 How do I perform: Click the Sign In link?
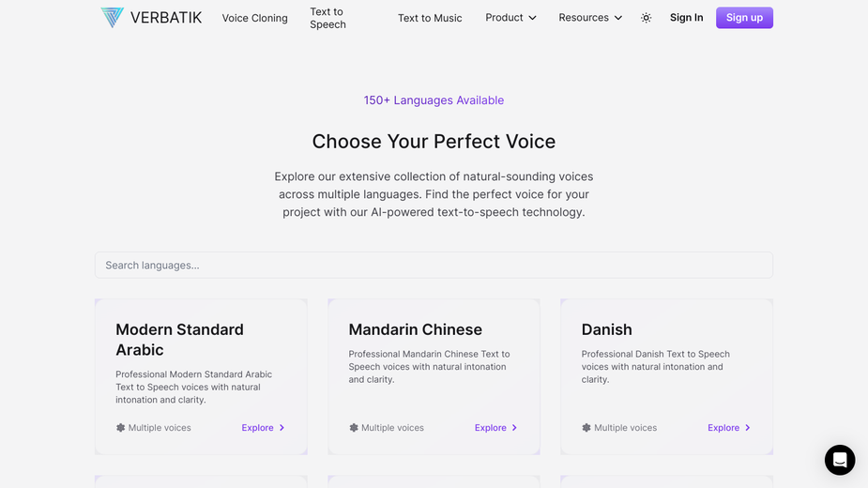(687, 18)
